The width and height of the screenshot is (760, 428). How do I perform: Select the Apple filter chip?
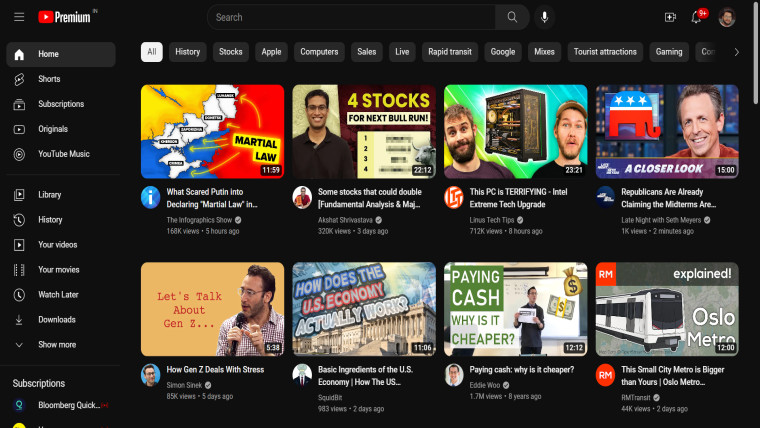point(271,52)
